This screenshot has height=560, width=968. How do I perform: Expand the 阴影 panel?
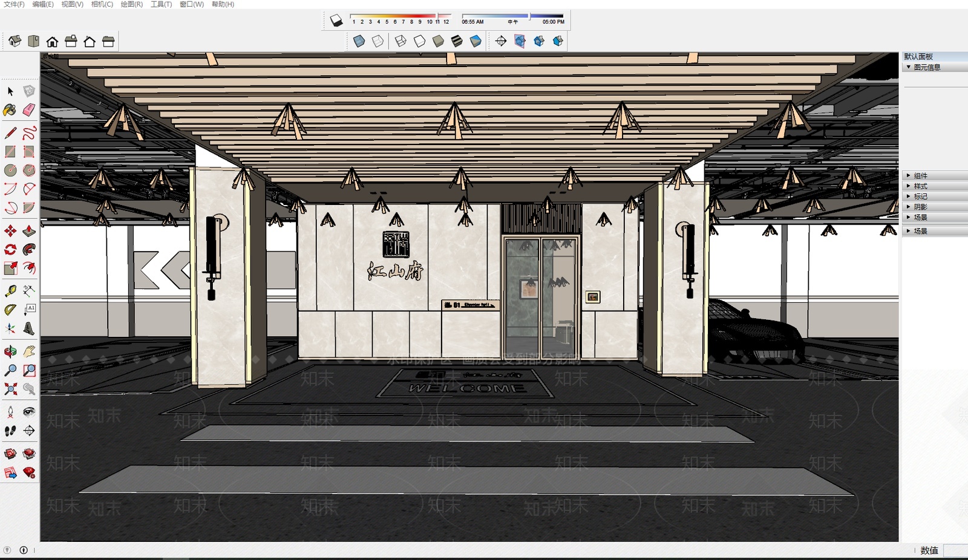[x=935, y=207]
